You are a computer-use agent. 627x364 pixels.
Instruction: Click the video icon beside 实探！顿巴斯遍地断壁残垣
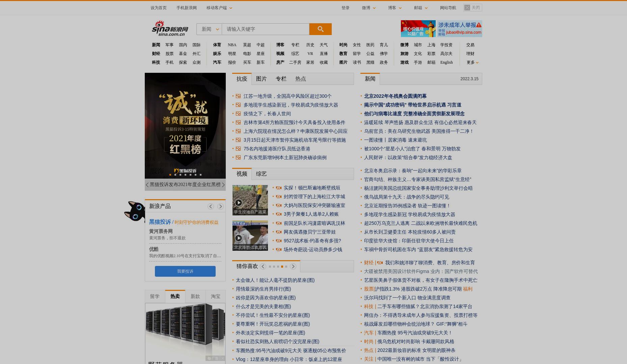279,188
